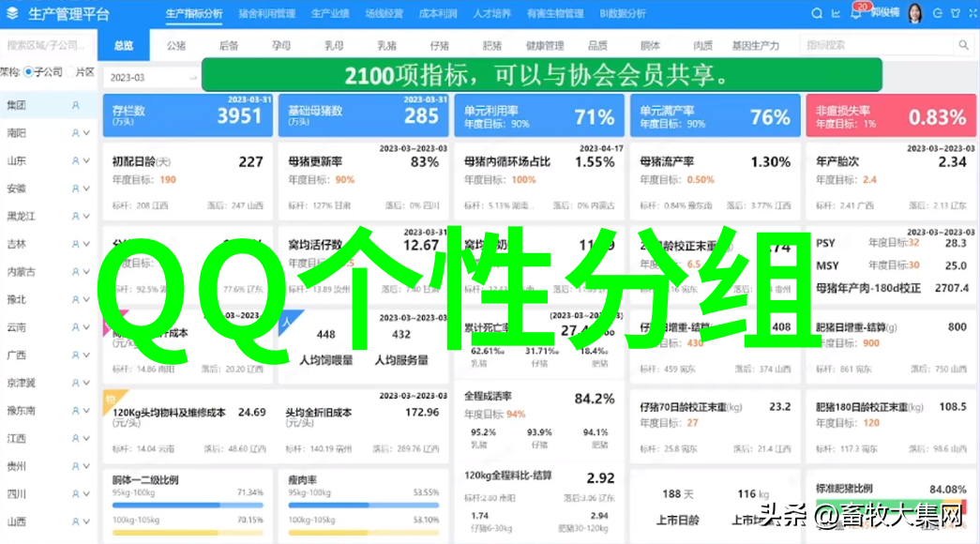Image resolution: width=980 pixels, height=544 pixels.
Task: Select the 子公司 radio button
Action: pyautogui.click(x=28, y=72)
